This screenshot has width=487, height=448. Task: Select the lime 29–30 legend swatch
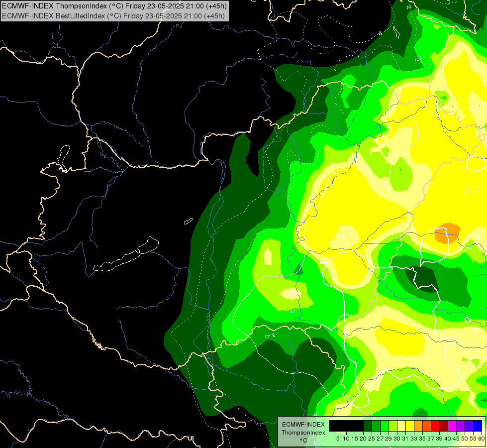pos(393,426)
